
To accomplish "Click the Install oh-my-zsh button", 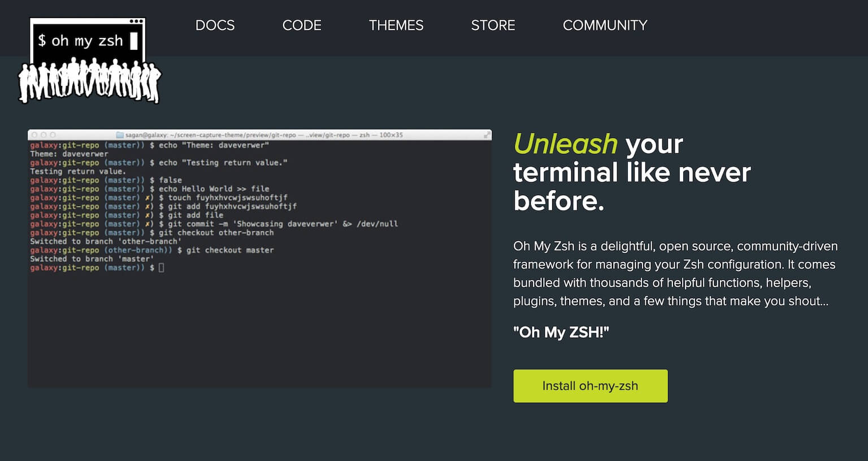I will (x=591, y=386).
